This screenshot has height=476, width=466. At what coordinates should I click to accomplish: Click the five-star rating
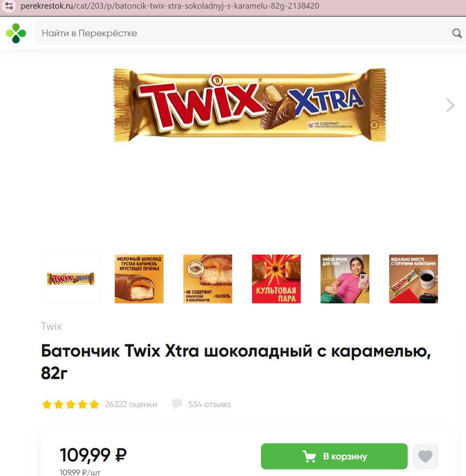coord(71,404)
